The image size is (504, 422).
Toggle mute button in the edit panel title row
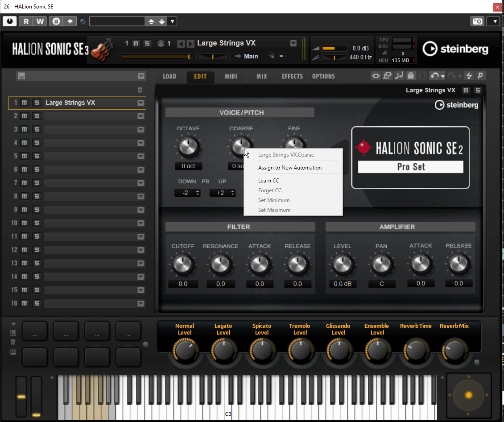coord(466,90)
